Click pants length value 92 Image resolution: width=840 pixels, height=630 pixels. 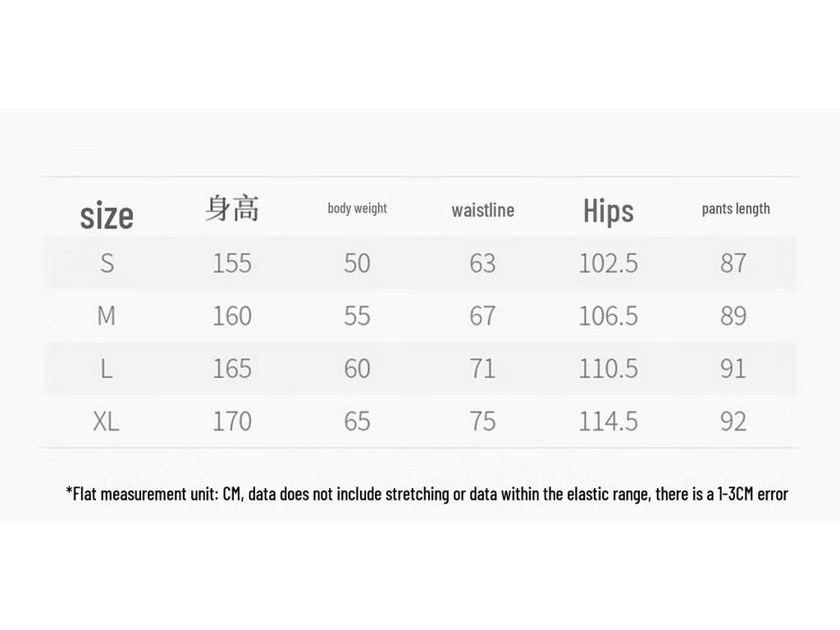pyautogui.click(x=733, y=421)
